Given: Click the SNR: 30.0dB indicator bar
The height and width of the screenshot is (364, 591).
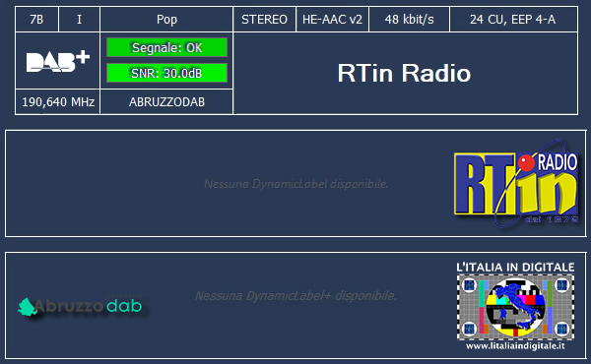Looking at the screenshot, I should (x=167, y=73).
